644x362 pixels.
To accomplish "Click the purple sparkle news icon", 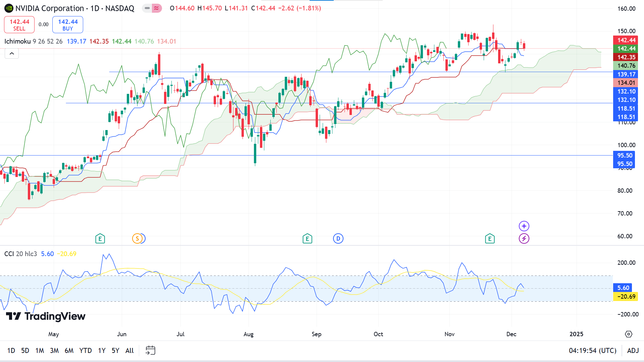I will click(524, 226).
